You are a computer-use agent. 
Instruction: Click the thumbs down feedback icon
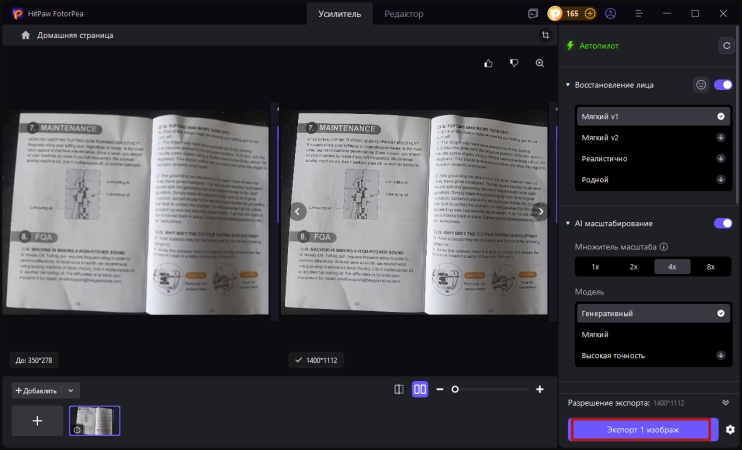click(x=514, y=63)
